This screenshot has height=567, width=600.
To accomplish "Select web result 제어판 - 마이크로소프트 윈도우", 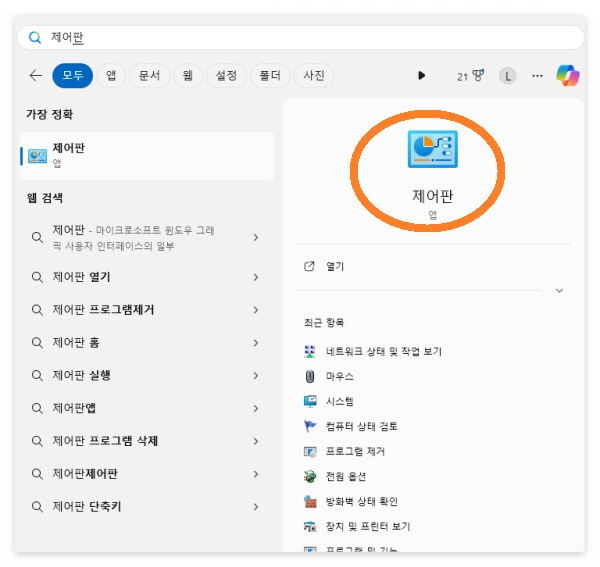I will [133, 238].
